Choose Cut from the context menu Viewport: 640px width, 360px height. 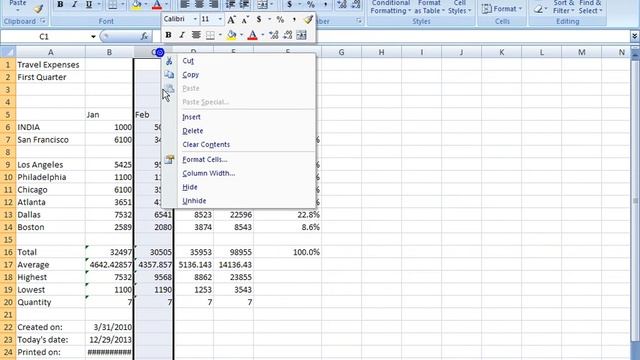[188, 61]
